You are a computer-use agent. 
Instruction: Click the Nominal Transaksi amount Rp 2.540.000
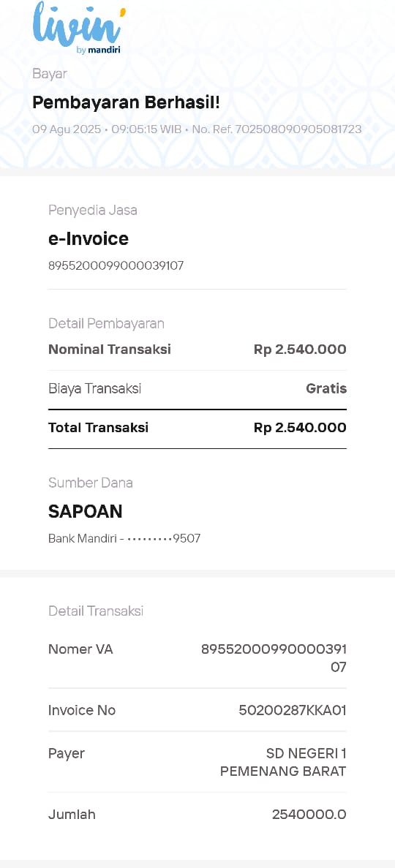300,350
